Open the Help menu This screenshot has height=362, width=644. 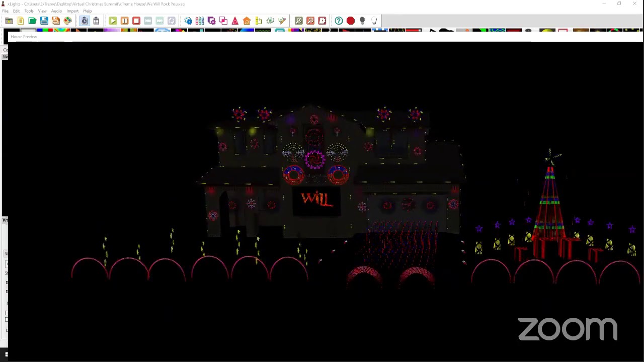pyautogui.click(x=88, y=11)
